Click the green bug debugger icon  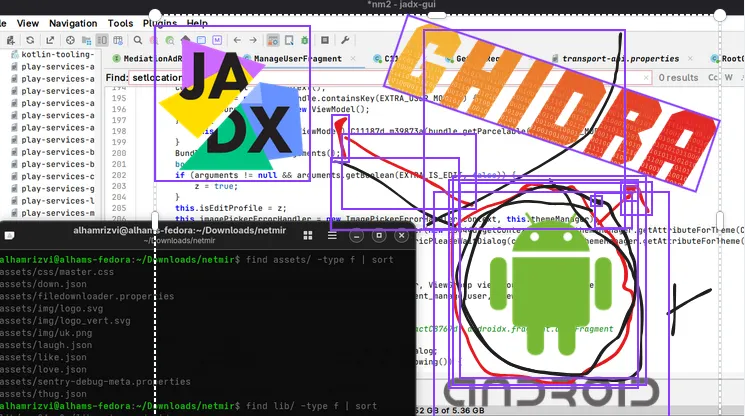tap(305, 40)
